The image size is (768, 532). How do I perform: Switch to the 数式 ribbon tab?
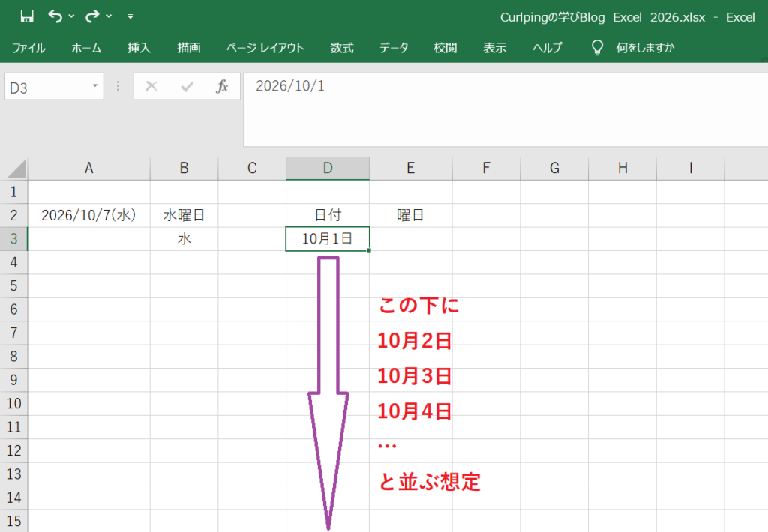(x=342, y=48)
